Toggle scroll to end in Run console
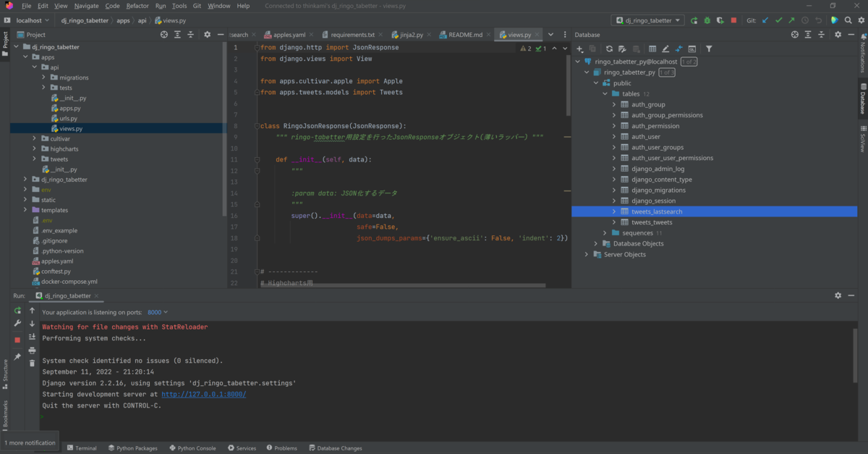Viewport: 868px width, 454px height. click(32, 337)
